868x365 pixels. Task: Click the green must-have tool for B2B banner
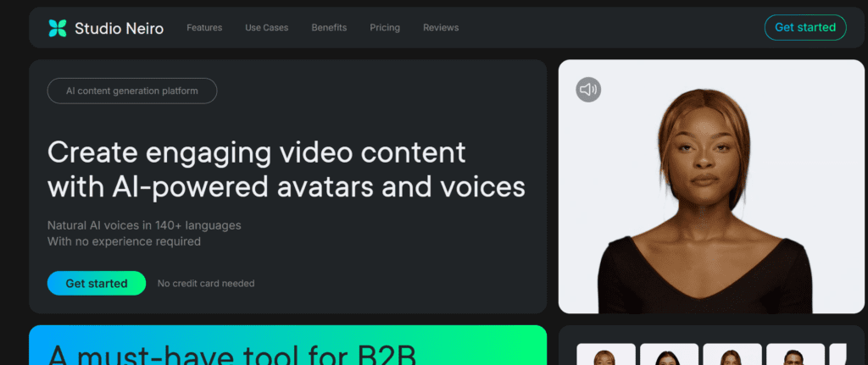pyautogui.click(x=287, y=346)
